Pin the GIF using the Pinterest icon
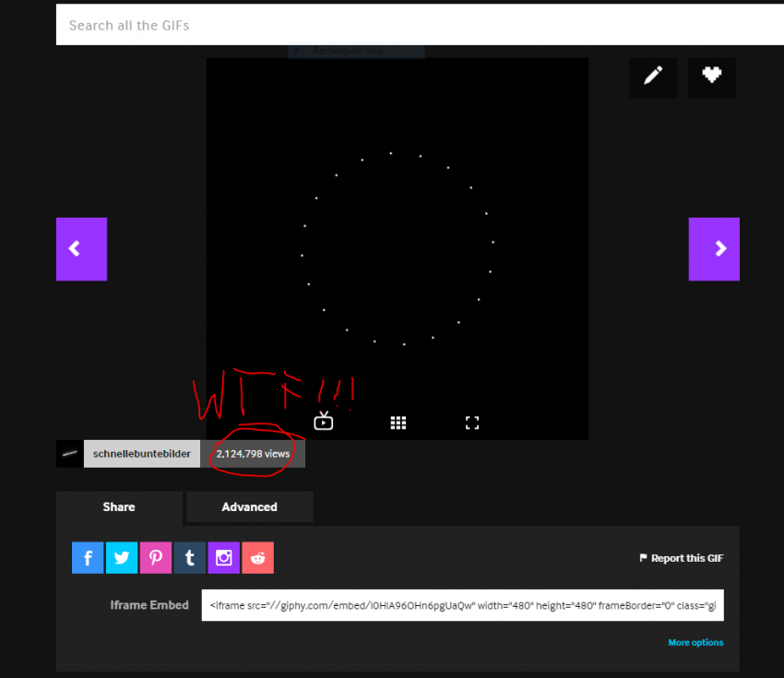This screenshot has width=784, height=678. click(156, 558)
